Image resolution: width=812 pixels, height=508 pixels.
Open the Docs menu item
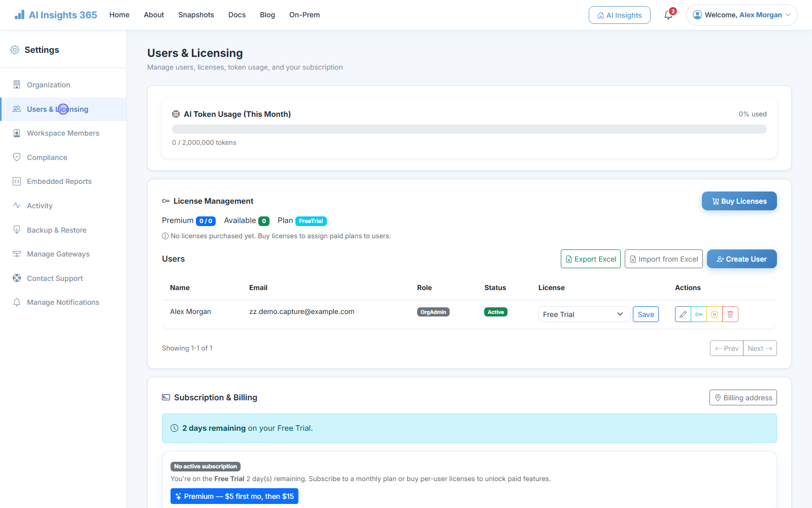click(x=237, y=15)
